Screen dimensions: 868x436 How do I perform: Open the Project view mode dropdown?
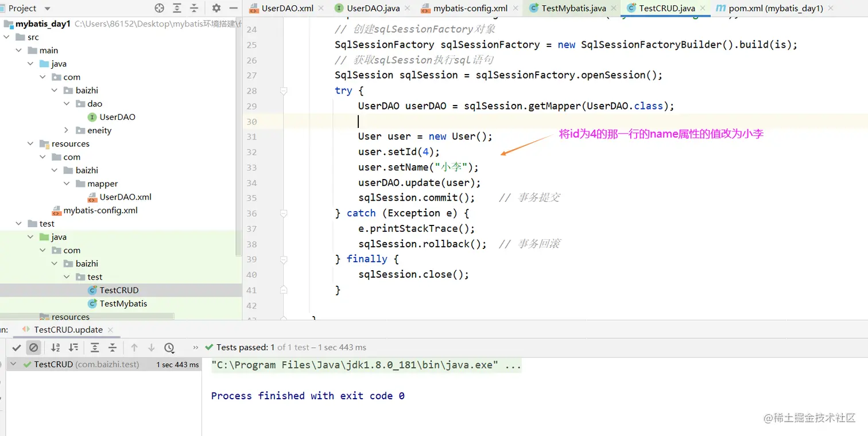click(47, 9)
